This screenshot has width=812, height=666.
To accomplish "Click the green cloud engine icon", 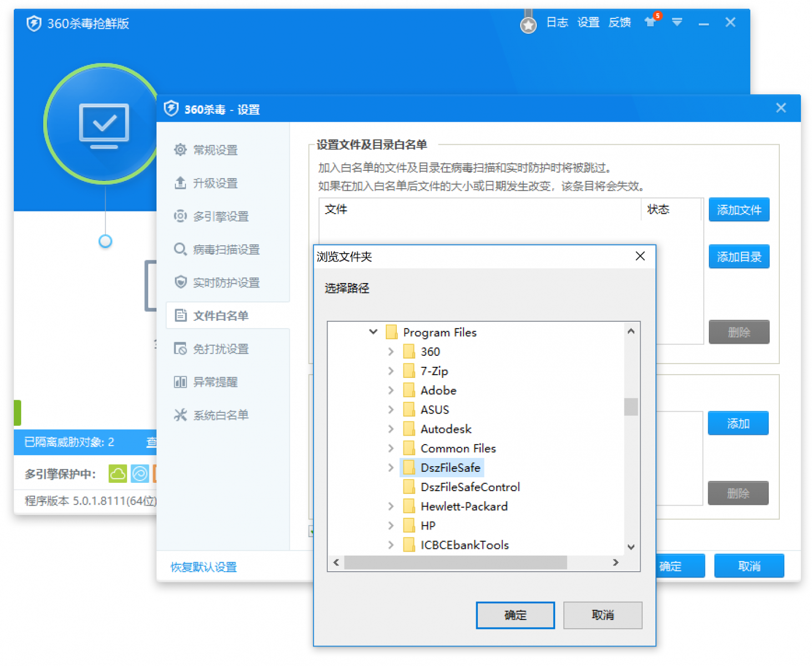I will [118, 473].
